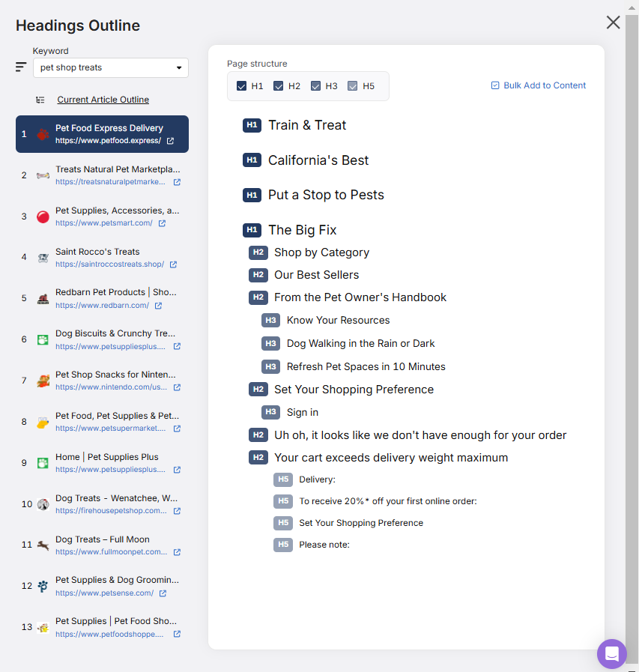Viewport: 639px width, 672px height.
Task: Open external link icon for petsense.com
Action: point(163,593)
